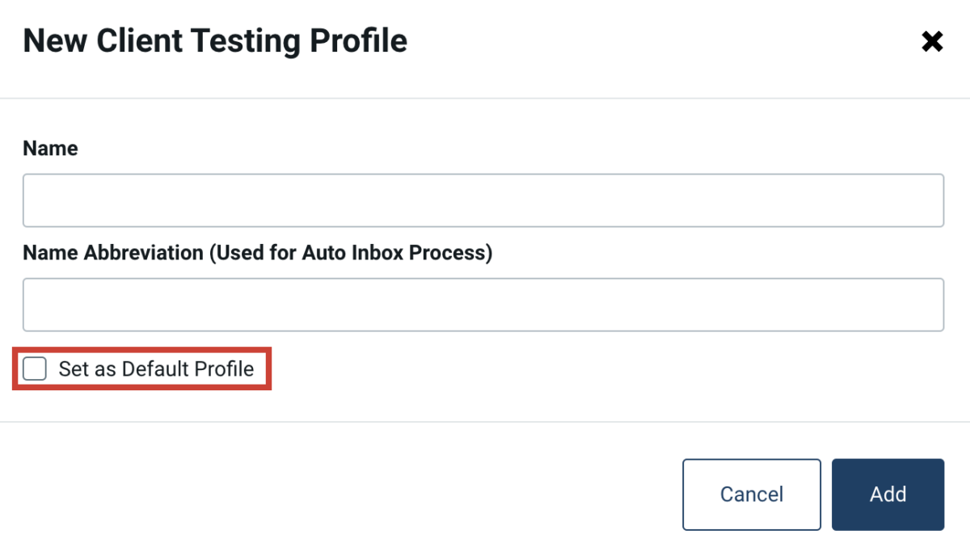
Task: Click the New Client Testing Profile title
Action: pos(216,40)
